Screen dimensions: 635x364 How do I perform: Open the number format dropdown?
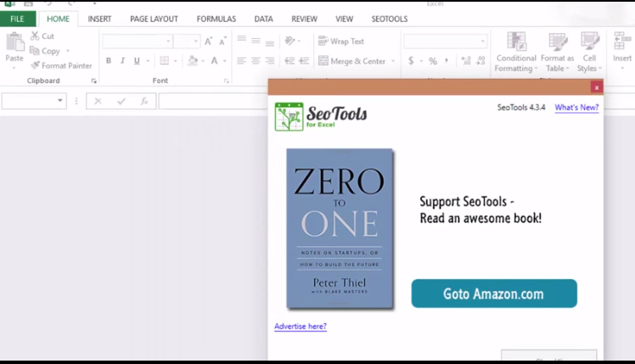[483, 41]
